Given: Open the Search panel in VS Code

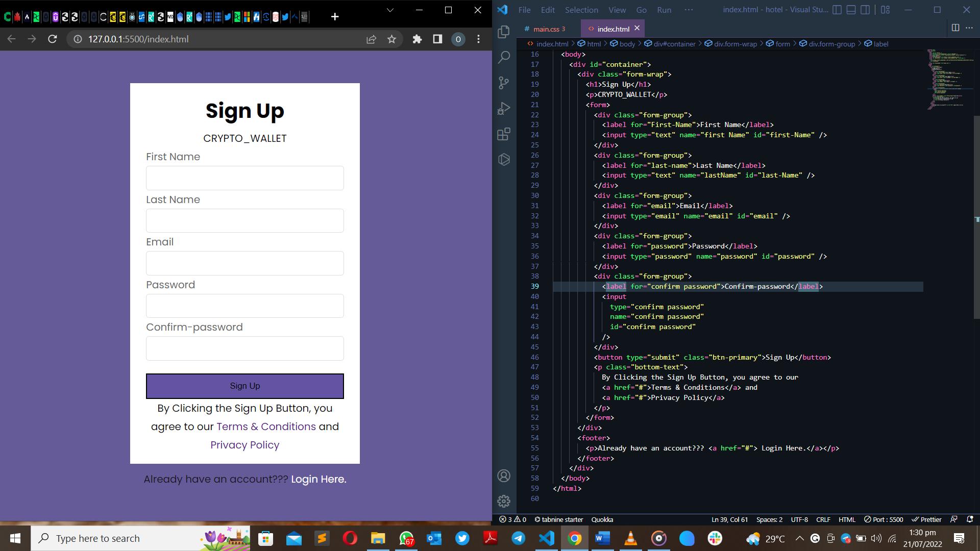Looking at the screenshot, I should [504, 57].
